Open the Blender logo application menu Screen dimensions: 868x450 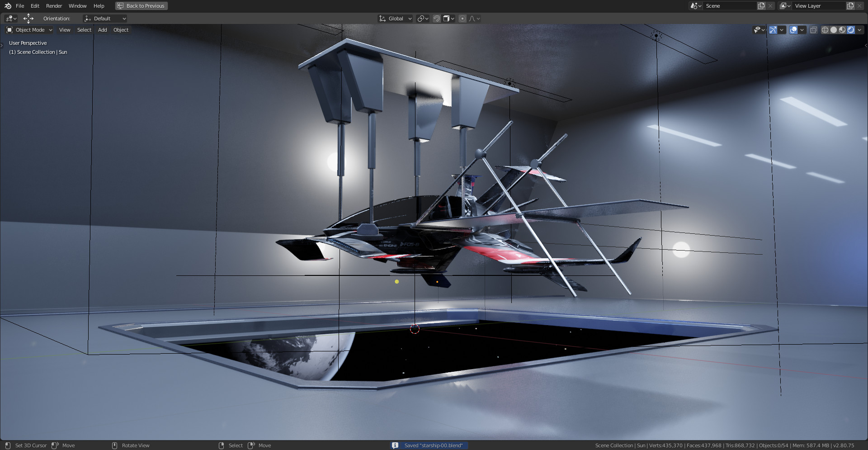click(8, 6)
